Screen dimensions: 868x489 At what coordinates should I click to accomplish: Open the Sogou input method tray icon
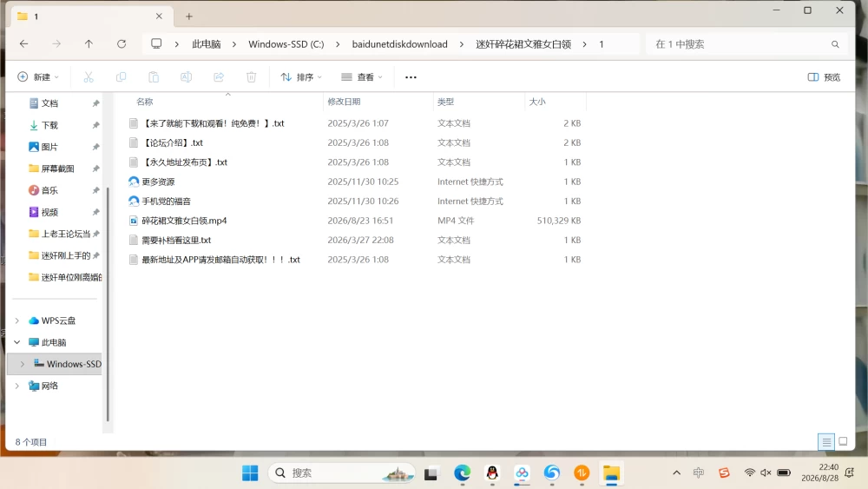pos(724,472)
